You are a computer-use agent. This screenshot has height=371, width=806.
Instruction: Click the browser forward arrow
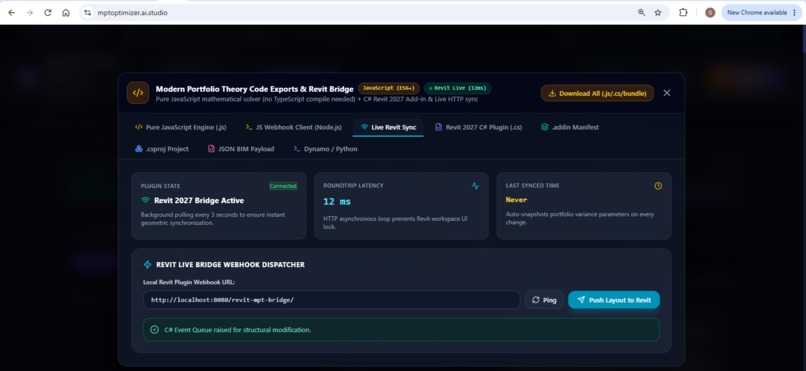(x=29, y=12)
